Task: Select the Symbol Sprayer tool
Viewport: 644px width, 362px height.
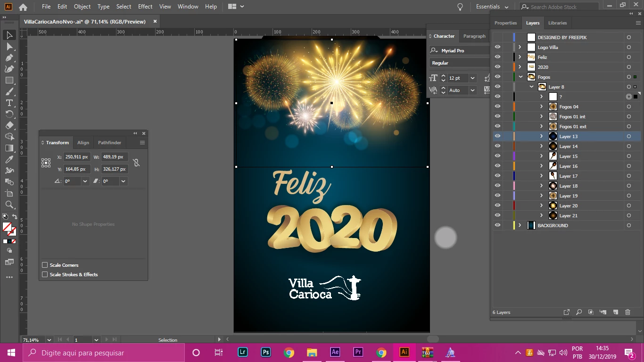Action: 9,171
